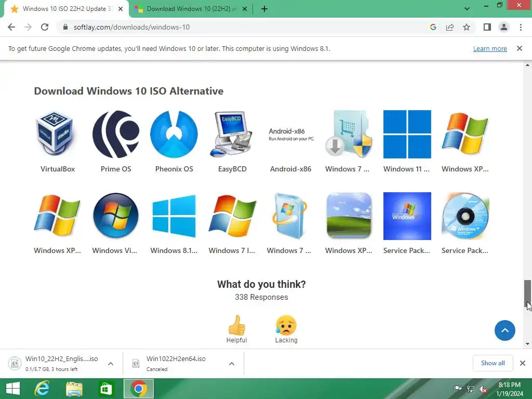Open the Windows 7 I... flag icon
The image size is (532, 399).
(232, 216)
